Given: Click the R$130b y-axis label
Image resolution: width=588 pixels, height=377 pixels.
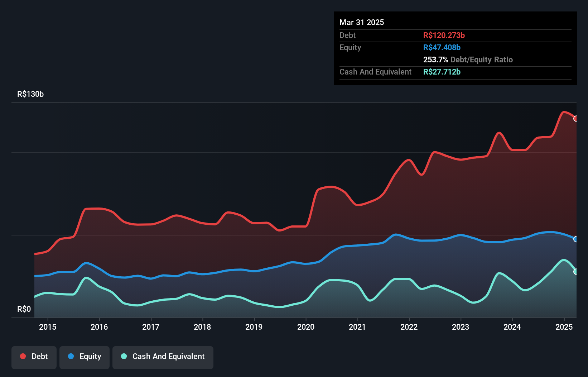Looking at the screenshot, I should click(x=30, y=94).
